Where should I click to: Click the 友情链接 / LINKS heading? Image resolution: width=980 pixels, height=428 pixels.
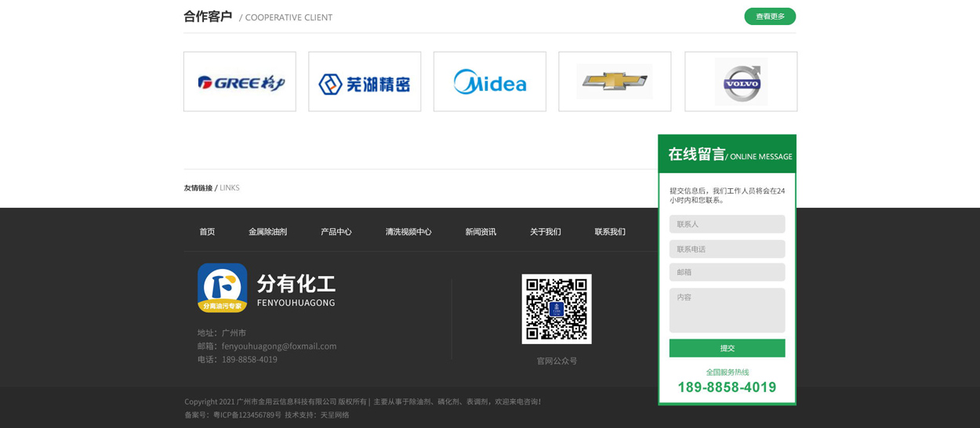tap(212, 188)
